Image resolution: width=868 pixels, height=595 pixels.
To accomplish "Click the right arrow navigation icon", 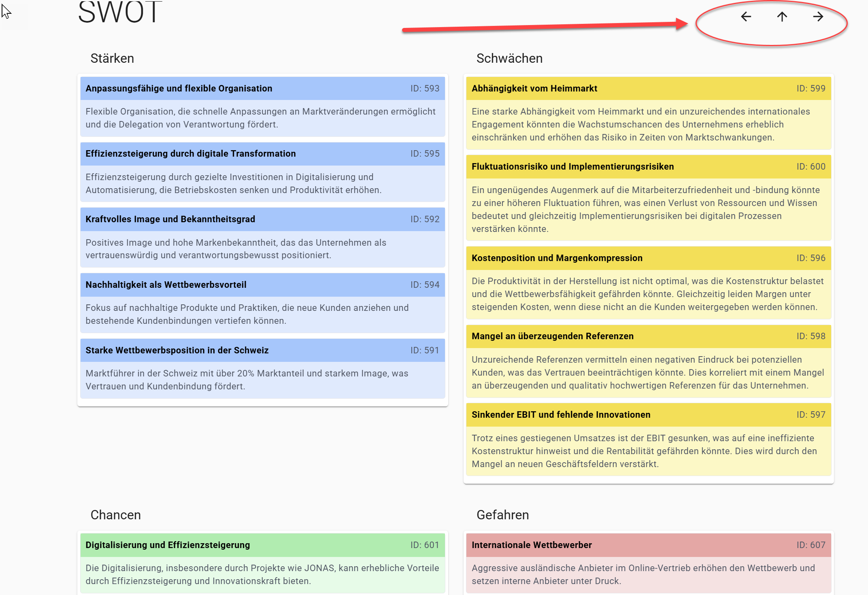I will (x=818, y=17).
